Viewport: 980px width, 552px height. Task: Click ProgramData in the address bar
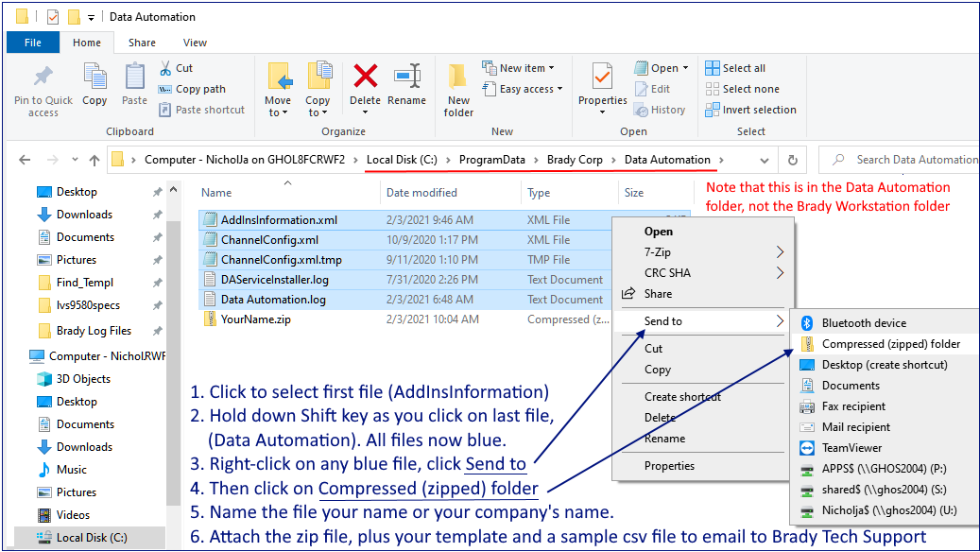coord(491,160)
